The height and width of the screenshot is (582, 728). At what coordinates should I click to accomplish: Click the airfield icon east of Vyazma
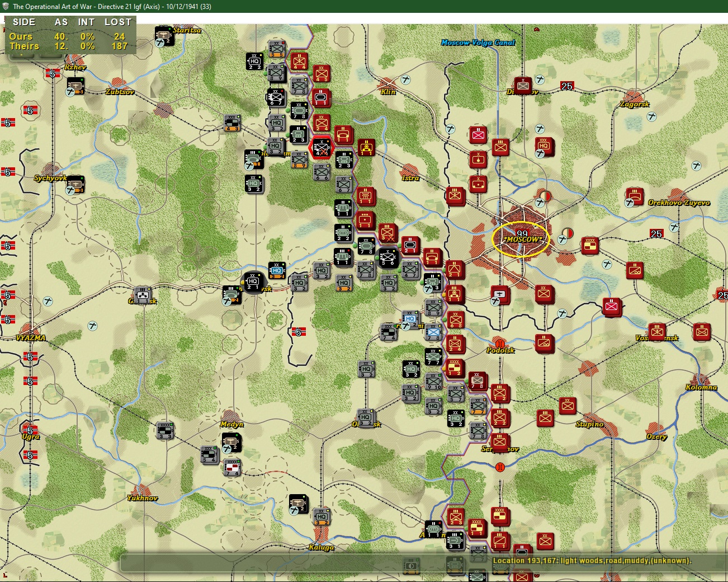[93, 326]
